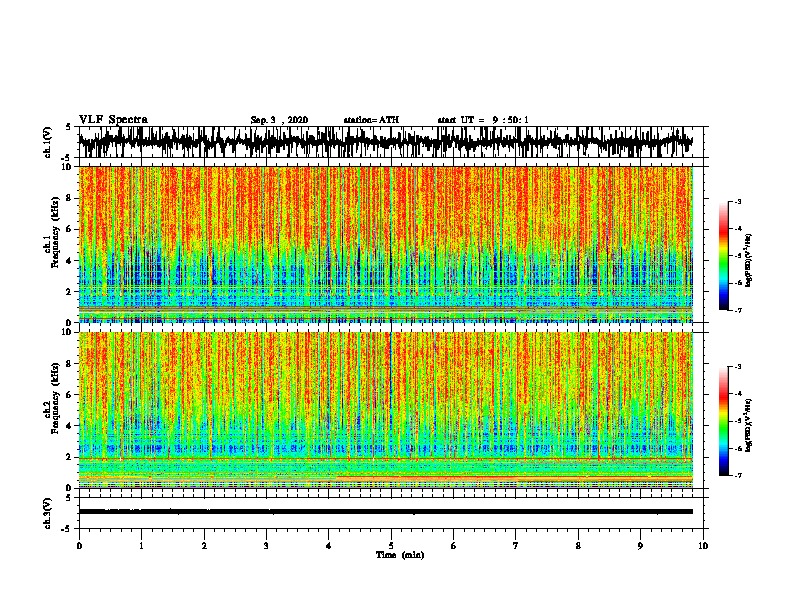
Task: Click the ch.1 spectrogram panel
Action: click(x=386, y=244)
